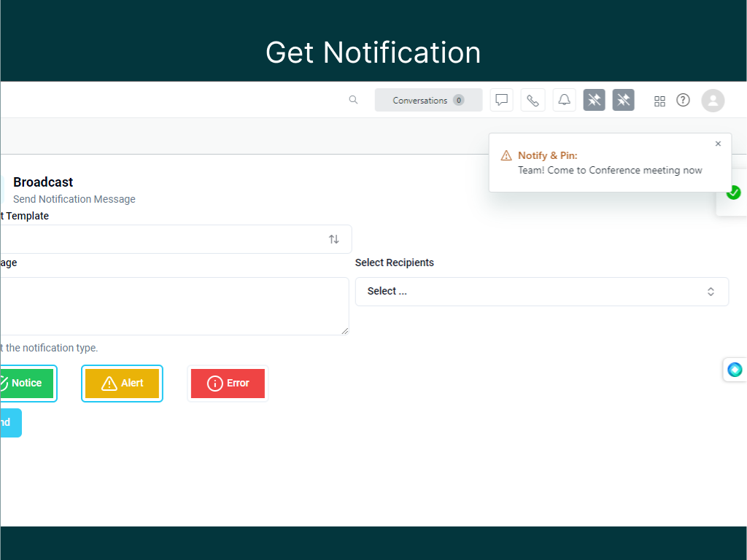Click the second pin icon in toolbar
Viewport: 747px width, 560px height.
[623, 100]
